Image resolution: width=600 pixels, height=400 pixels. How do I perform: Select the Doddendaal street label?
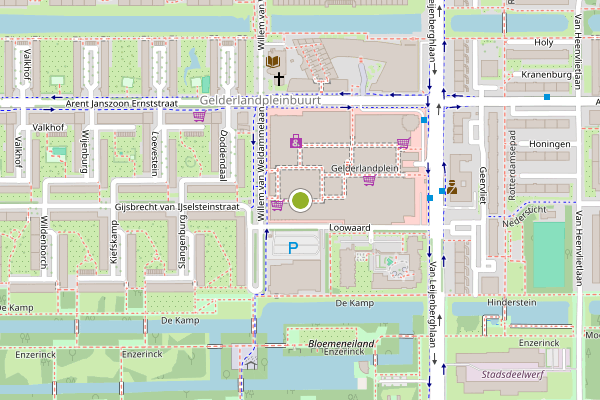(x=223, y=155)
